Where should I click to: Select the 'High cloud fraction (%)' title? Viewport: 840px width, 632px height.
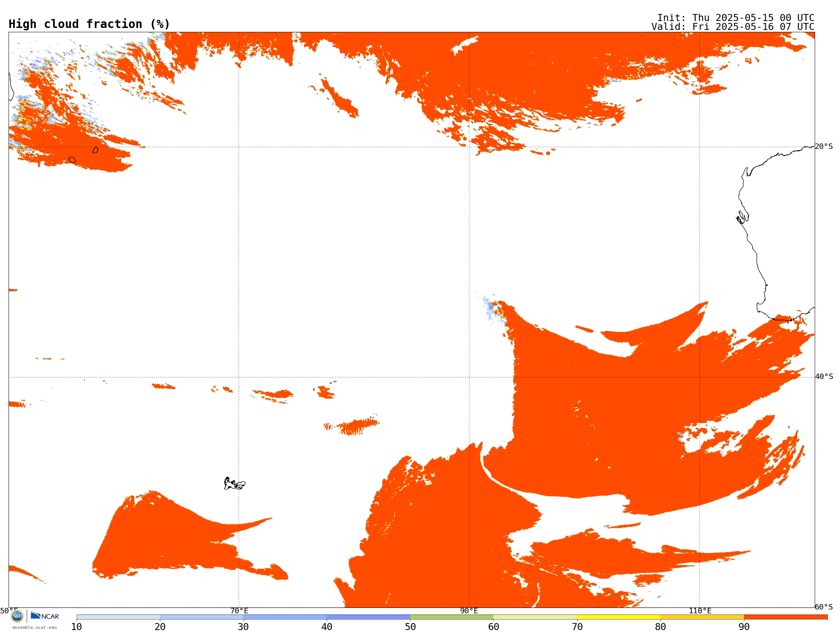(x=89, y=24)
